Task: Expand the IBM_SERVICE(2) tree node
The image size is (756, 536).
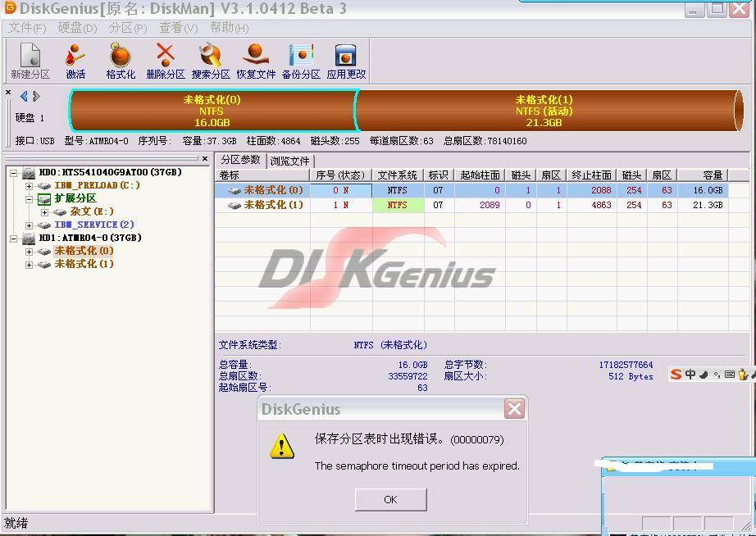Action: click(x=29, y=225)
